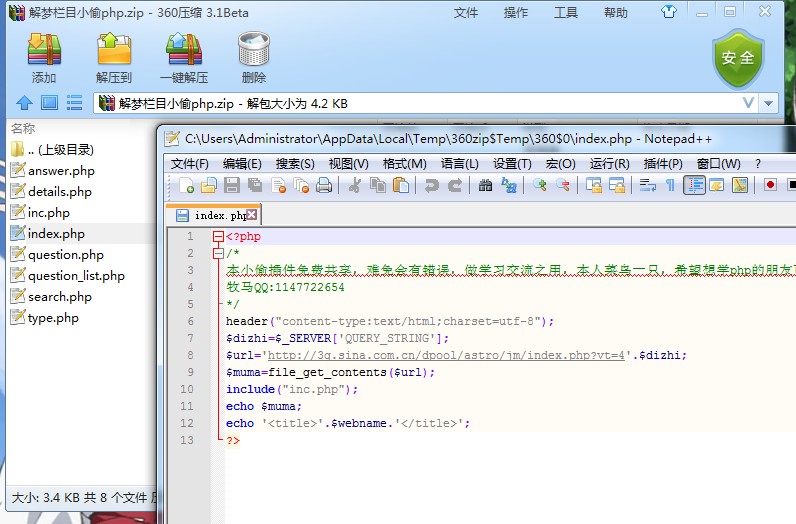Click the Undo arrow in Notepad++ toolbar
Image resolution: width=796 pixels, height=524 pixels.
431,185
